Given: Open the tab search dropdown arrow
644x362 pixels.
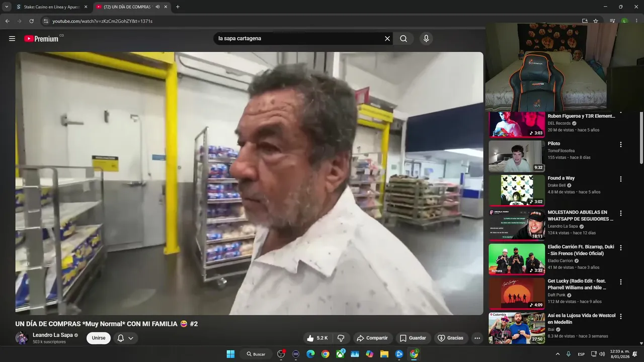Looking at the screenshot, I should [x=7, y=7].
